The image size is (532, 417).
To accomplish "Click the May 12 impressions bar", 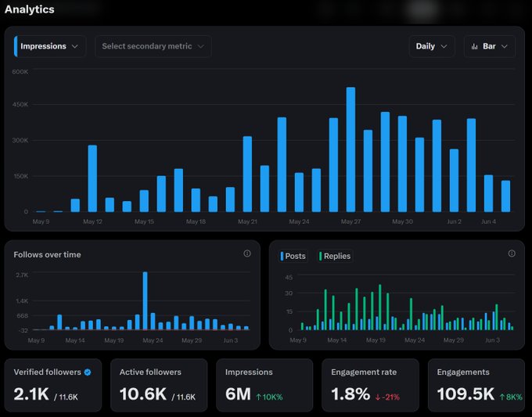I will (x=92, y=178).
